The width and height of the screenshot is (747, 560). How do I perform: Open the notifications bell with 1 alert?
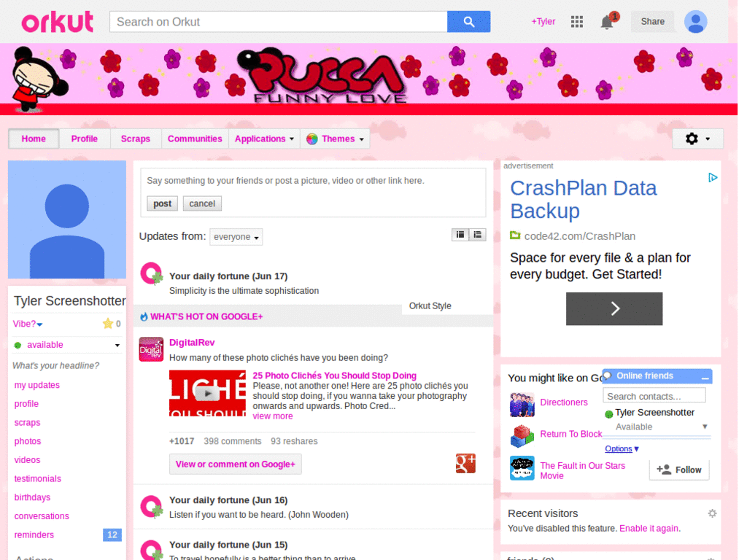(x=606, y=22)
